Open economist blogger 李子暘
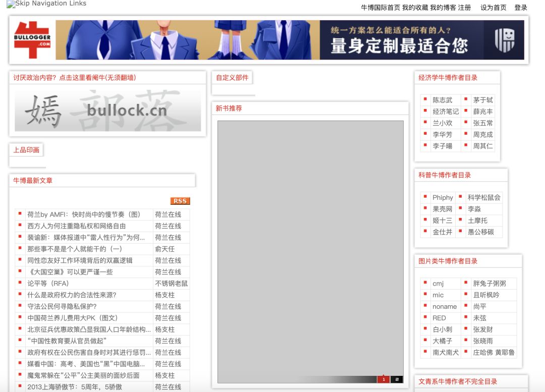 [x=443, y=146]
